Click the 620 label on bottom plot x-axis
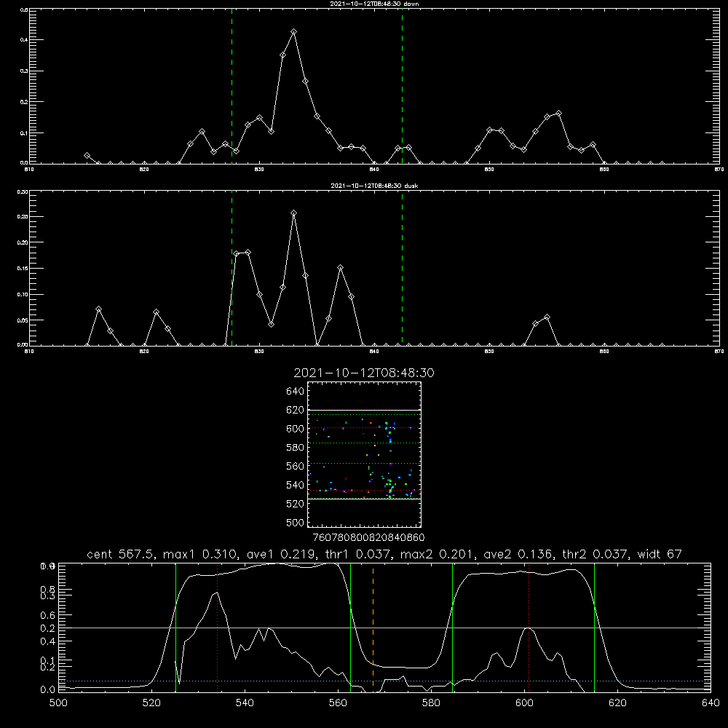Viewport: 728px width, 728px height. pos(617,703)
